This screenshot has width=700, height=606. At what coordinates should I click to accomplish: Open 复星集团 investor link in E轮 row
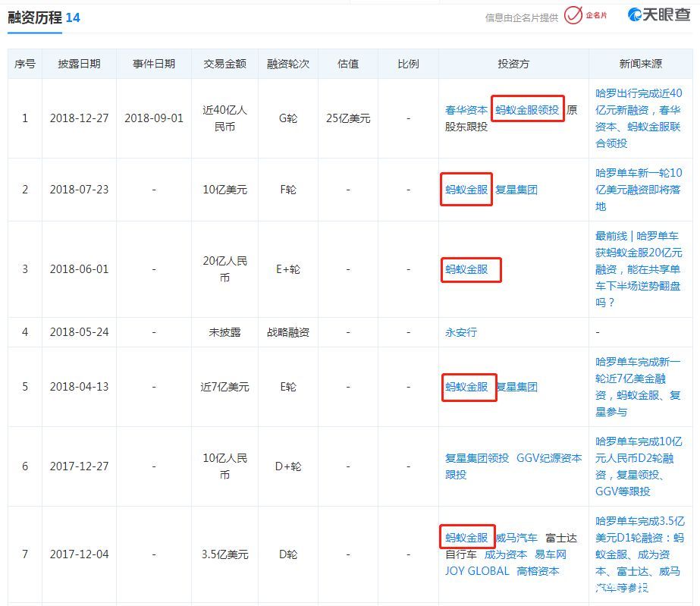pos(517,387)
